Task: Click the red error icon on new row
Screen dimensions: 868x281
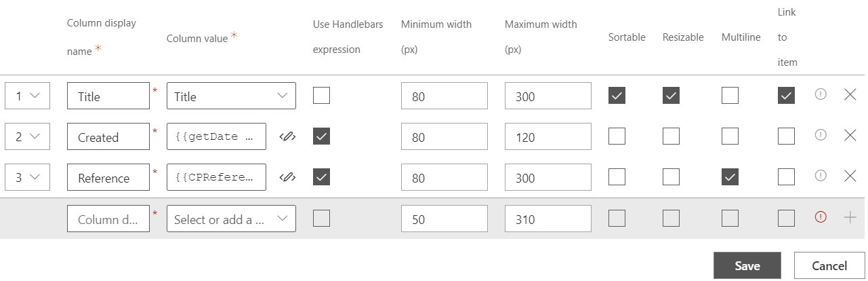Action: pyautogui.click(x=821, y=217)
